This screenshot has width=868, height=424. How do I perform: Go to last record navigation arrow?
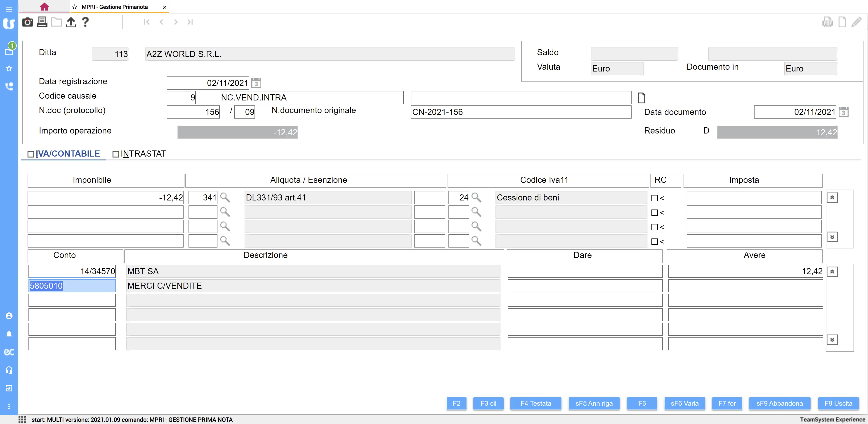point(190,22)
